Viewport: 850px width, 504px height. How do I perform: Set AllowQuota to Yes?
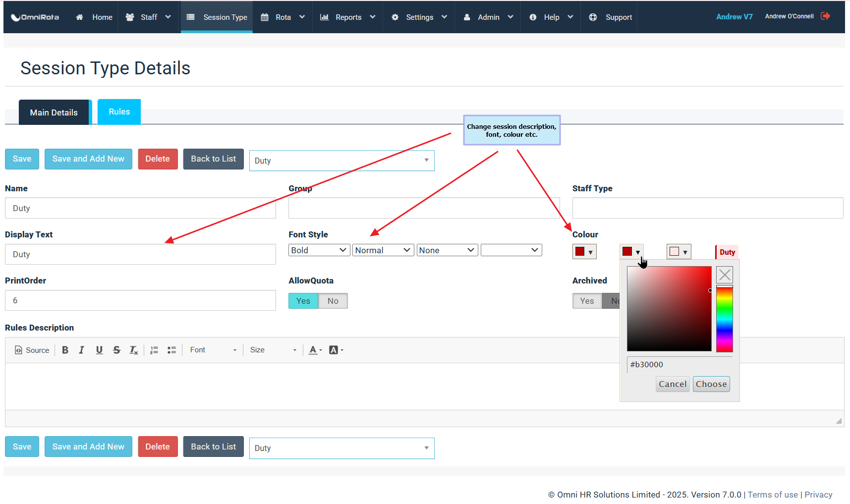[303, 301]
